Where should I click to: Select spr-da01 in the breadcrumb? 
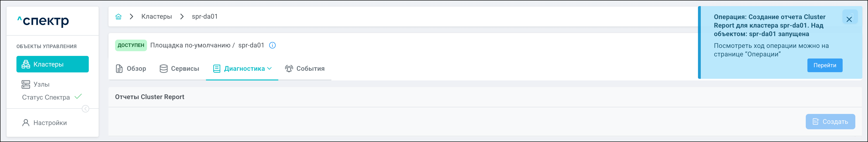coord(205,17)
